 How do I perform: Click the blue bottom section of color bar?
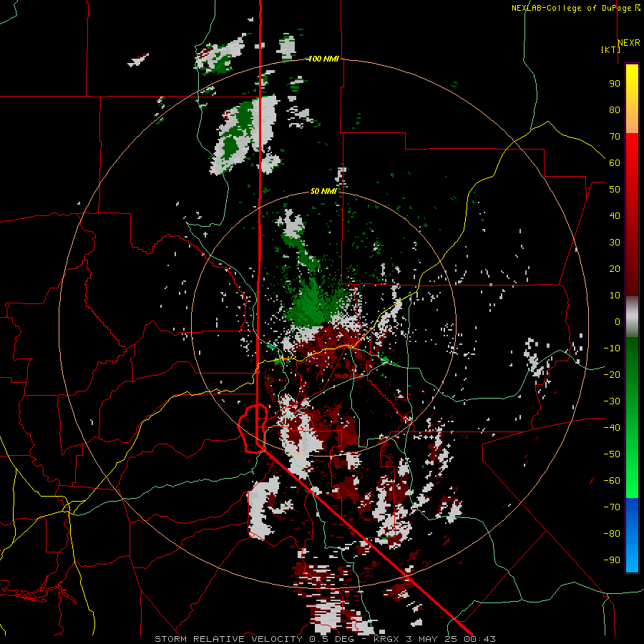click(x=632, y=535)
